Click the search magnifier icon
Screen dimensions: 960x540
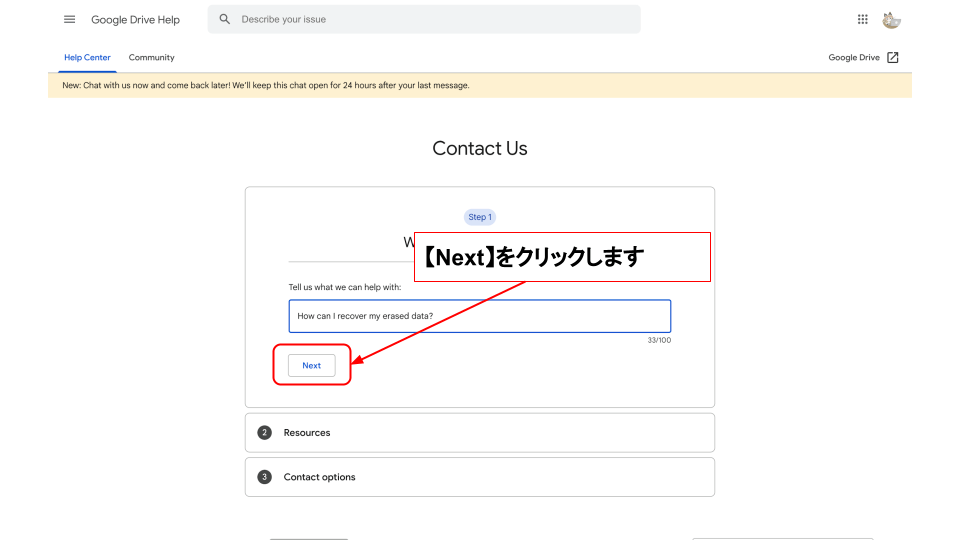pos(225,19)
